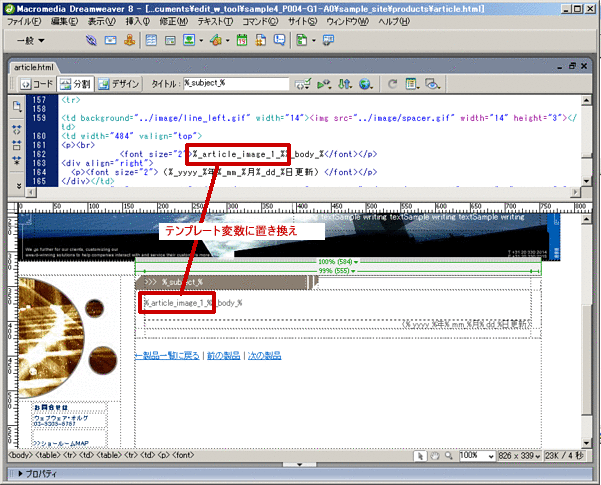Image resolution: width=601 pixels, height=485 pixels.
Task: Switch to 分割 (Split) view
Action: point(76,84)
